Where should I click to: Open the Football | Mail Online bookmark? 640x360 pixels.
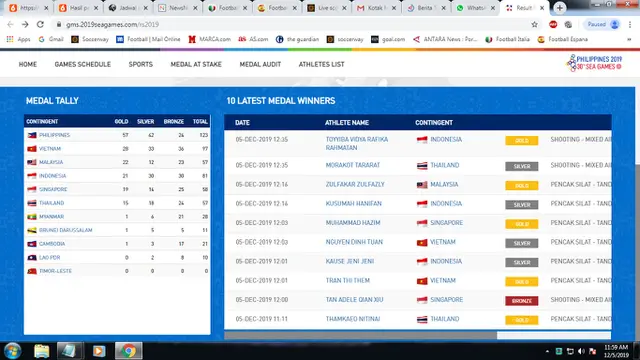click(148, 39)
